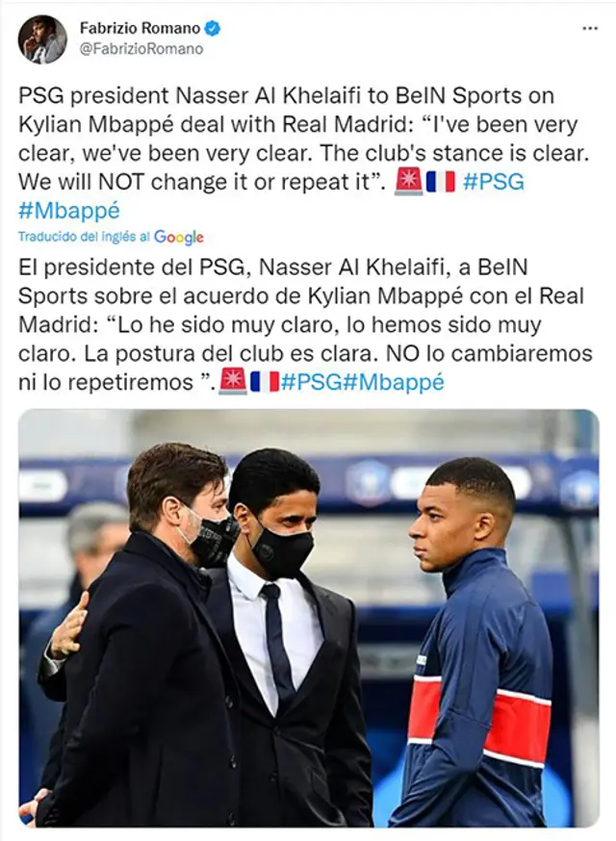Click the French flag emoji in translation
Screen dimensions: 616x841
[x=265, y=382]
